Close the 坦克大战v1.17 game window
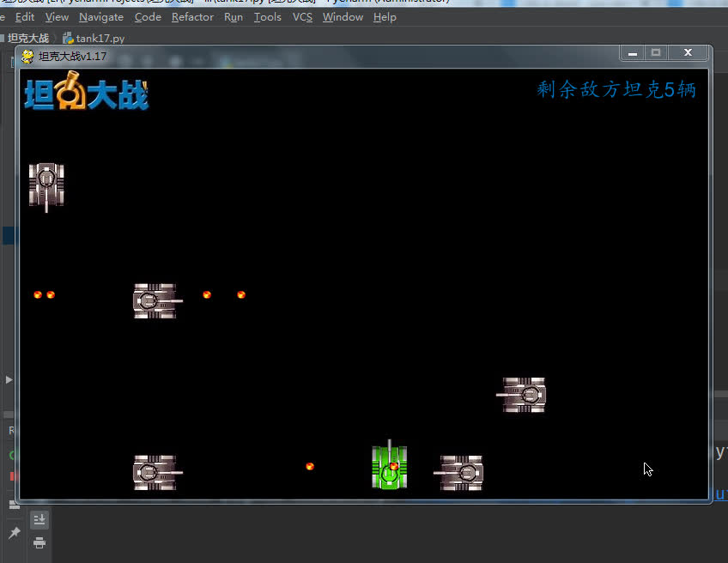The width and height of the screenshot is (728, 563). [x=688, y=53]
